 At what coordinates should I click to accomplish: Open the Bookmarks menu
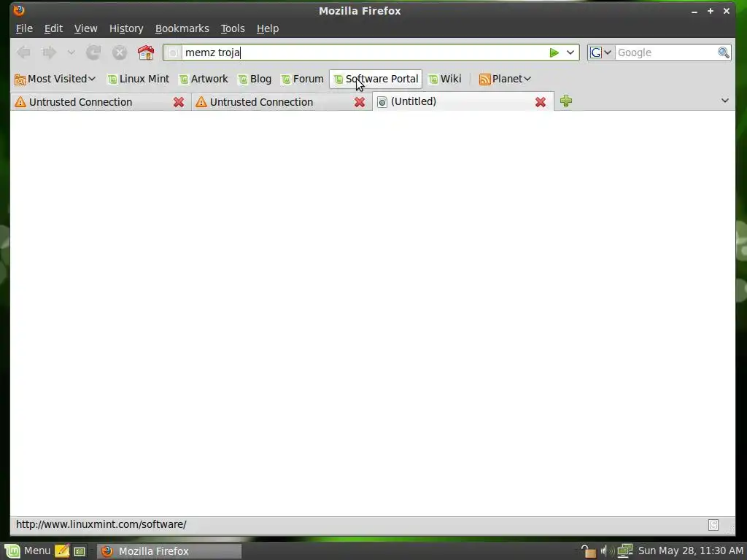182,28
